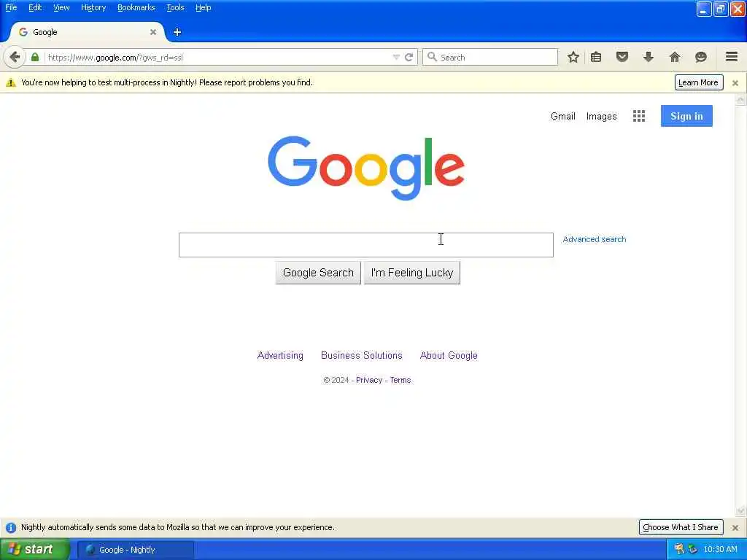
Task: Click the Learn More button
Action: pos(698,82)
